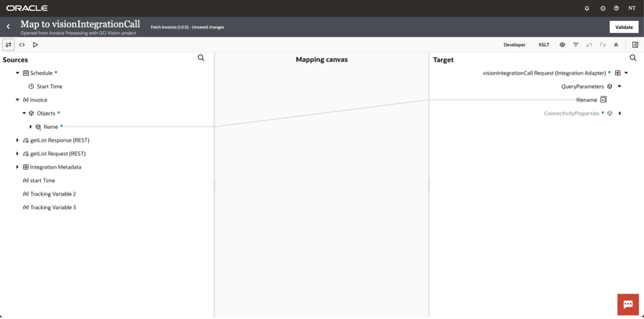Click the notifications bell icon
The height and width of the screenshot is (319, 644).
(x=587, y=8)
